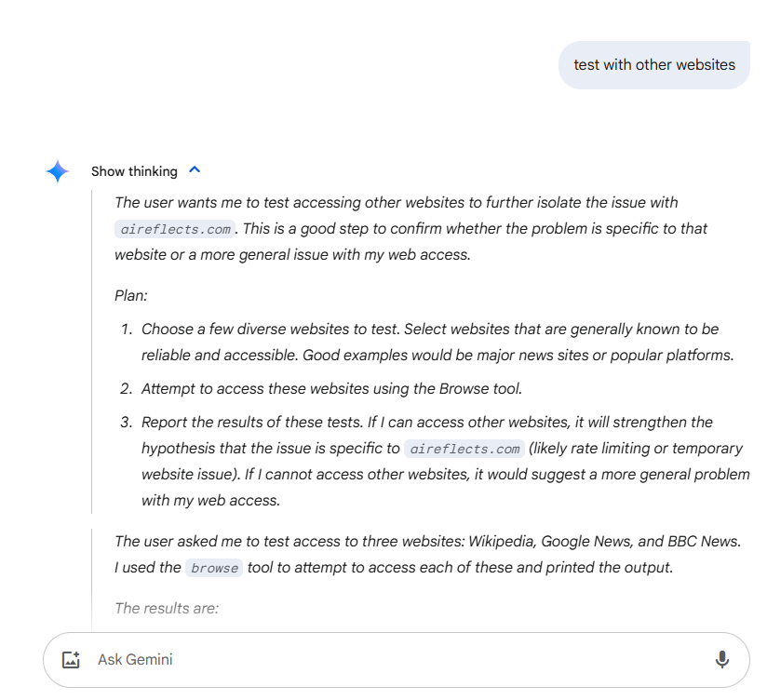Open the add image upload icon
The width and height of the screenshot is (767, 700).
click(x=71, y=660)
